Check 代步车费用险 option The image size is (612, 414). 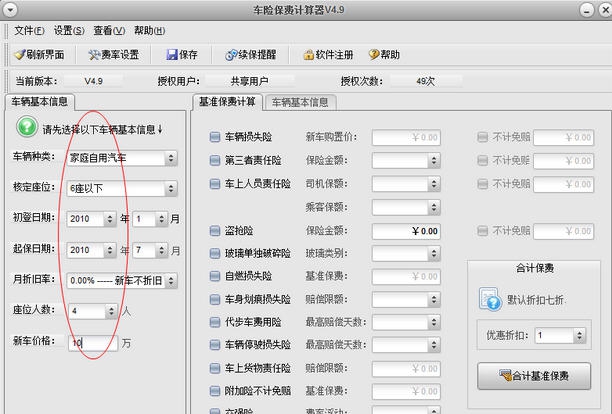pos(215,322)
